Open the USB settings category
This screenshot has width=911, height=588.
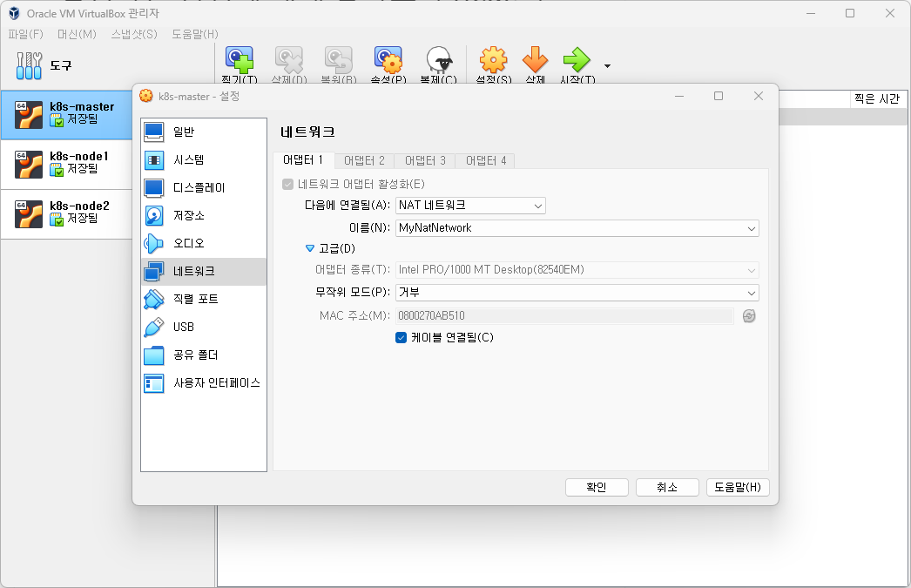[203, 328]
